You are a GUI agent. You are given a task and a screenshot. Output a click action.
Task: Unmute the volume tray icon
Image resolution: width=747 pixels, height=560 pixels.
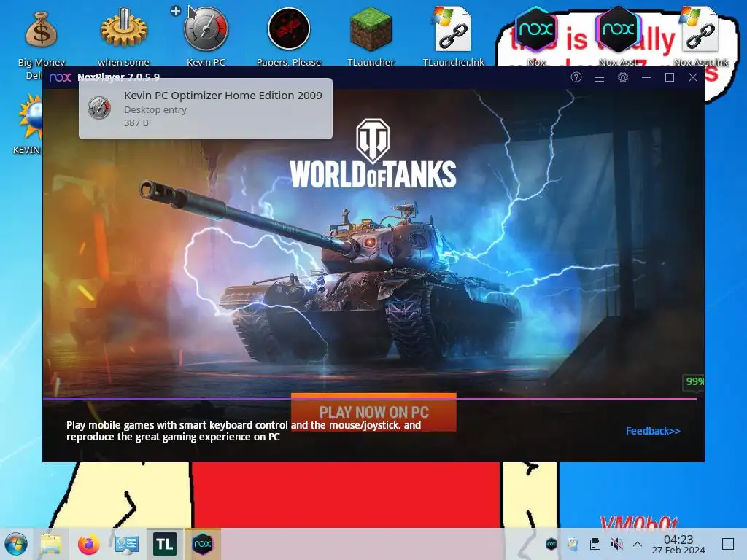point(616,544)
